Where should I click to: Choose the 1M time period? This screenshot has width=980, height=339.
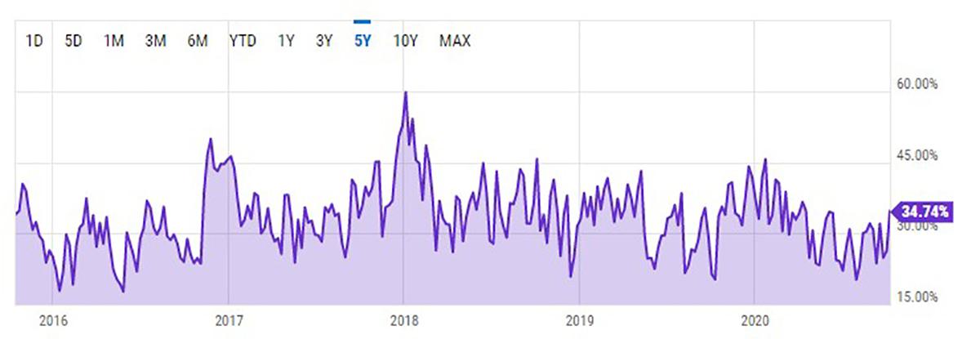pos(114,41)
